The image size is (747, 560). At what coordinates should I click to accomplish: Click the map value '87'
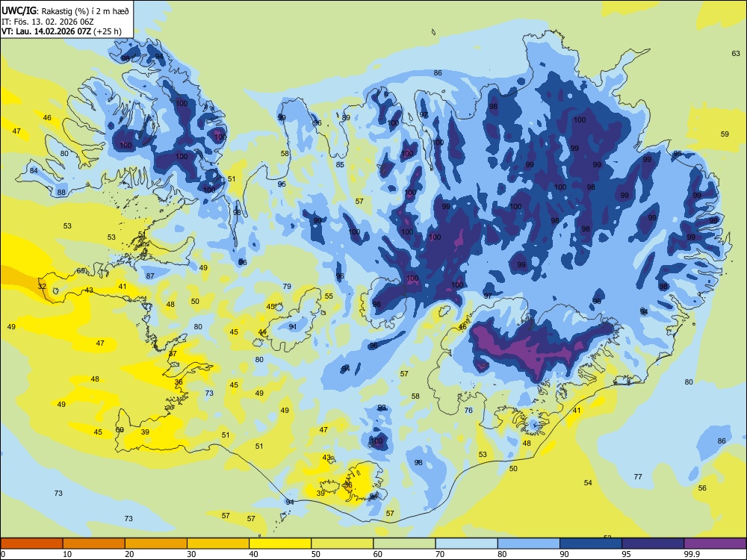click(x=150, y=276)
